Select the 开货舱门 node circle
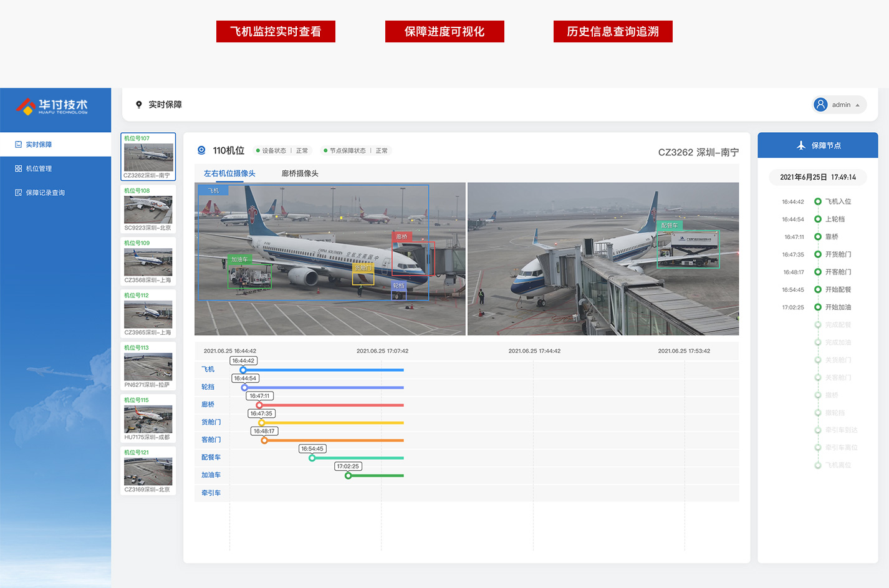This screenshot has height=588, width=889. pos(818,254)
